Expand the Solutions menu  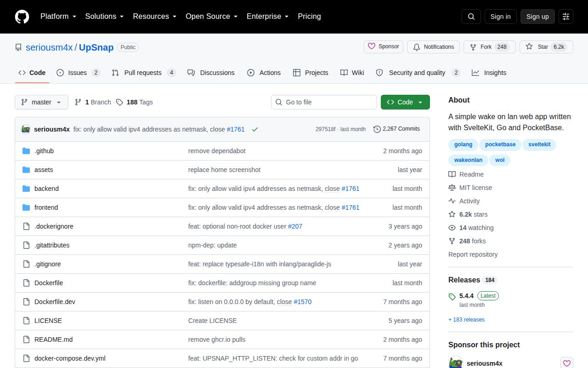click(x=104, y=17)
